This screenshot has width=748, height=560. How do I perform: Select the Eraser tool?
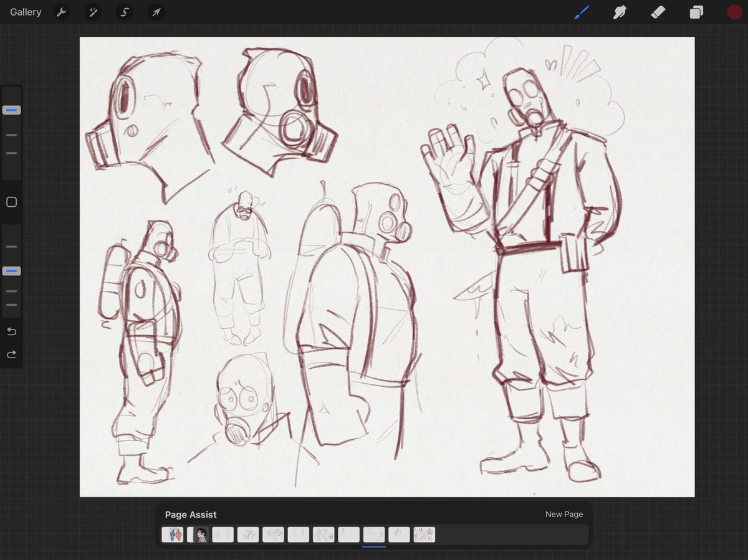658,12
